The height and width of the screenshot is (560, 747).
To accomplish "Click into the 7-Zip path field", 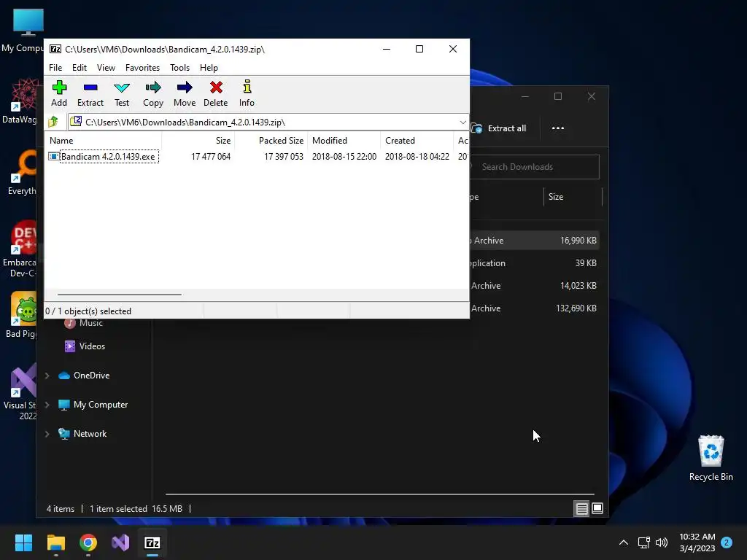I will tap(267, 122).
